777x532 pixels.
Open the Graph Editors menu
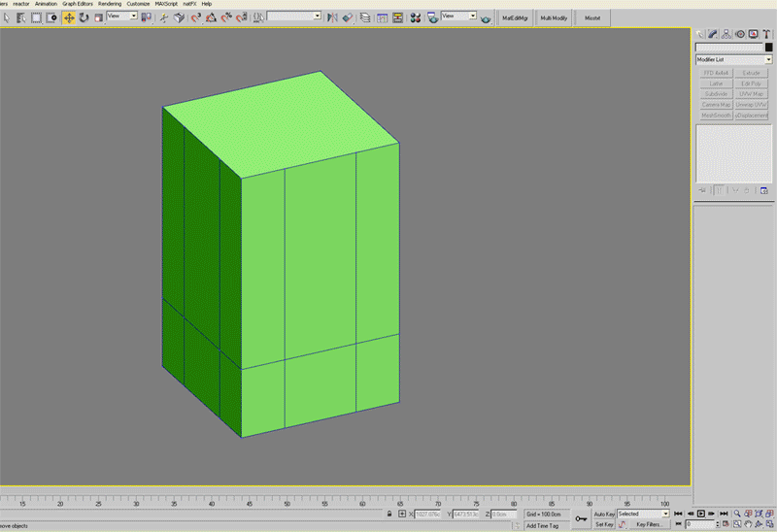point(78,4)
